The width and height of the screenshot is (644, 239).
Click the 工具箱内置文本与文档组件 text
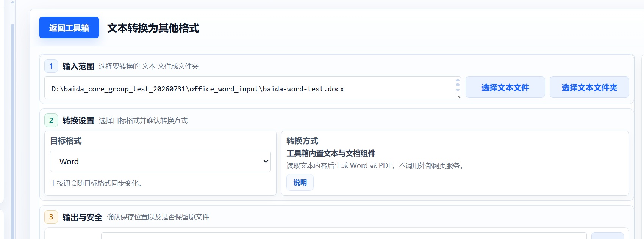[331, 153]
